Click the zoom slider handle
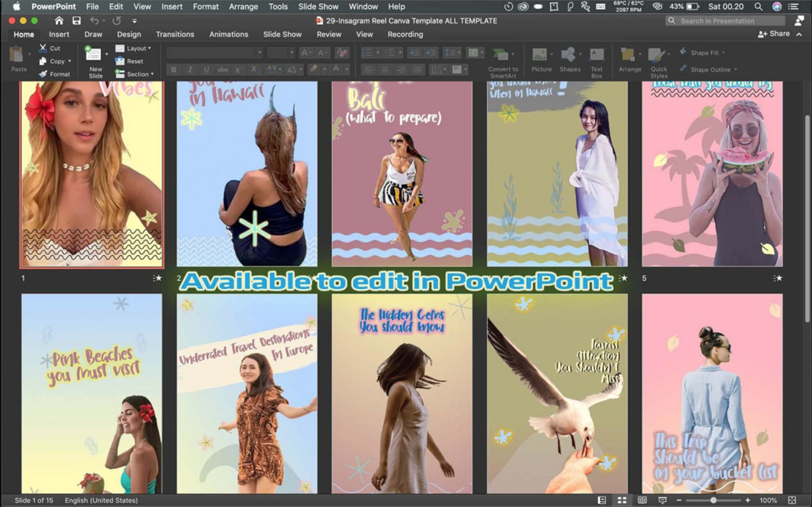This screenshot has height=507, width=812. coord(713,501)
